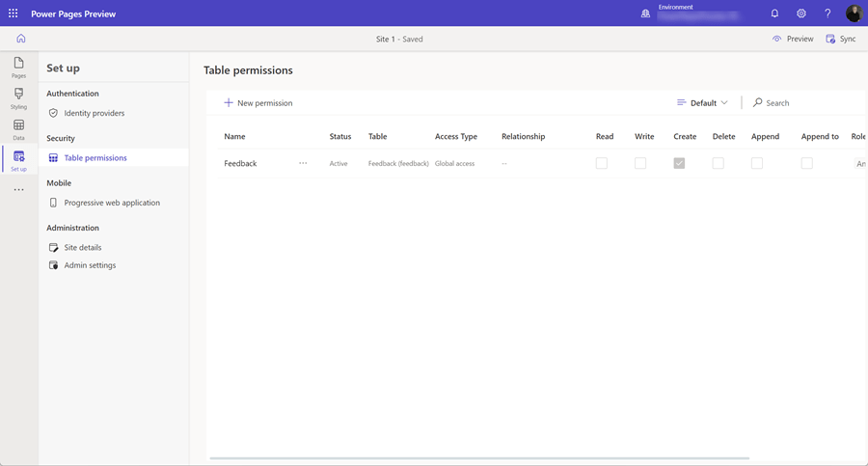Open Site details under Administration

82,248
